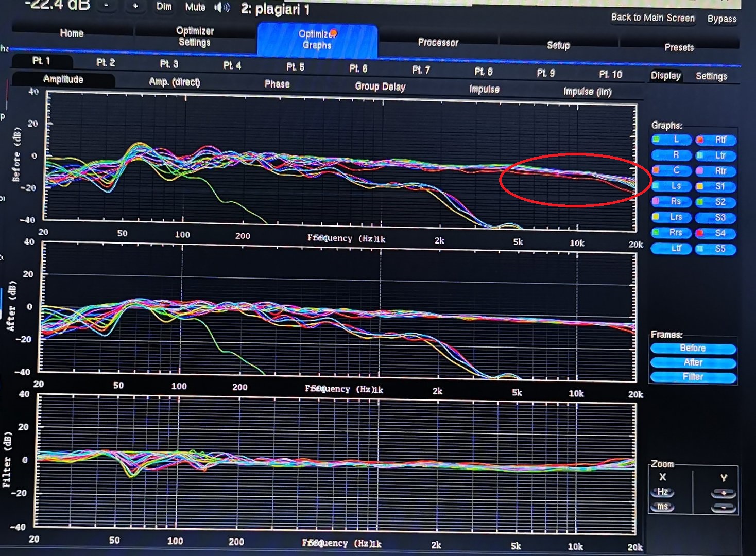Click Back to Main Screen
Viewport: 756px width, 556px height.
tap(652, 18)
